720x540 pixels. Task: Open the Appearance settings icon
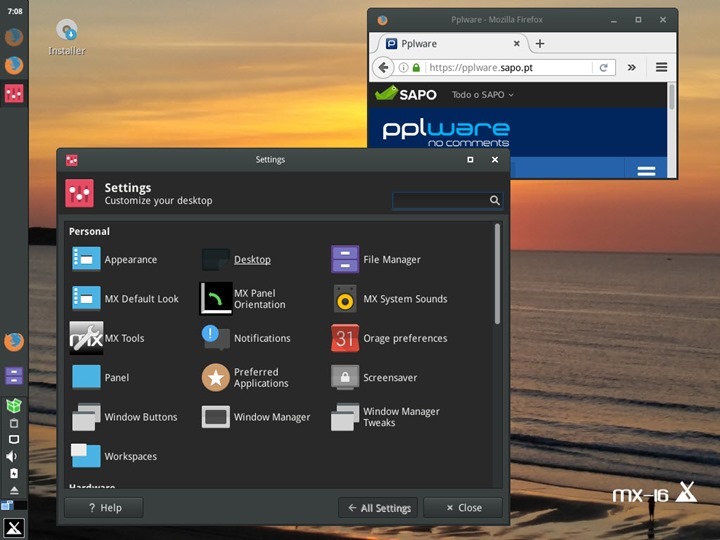point(86,259)
